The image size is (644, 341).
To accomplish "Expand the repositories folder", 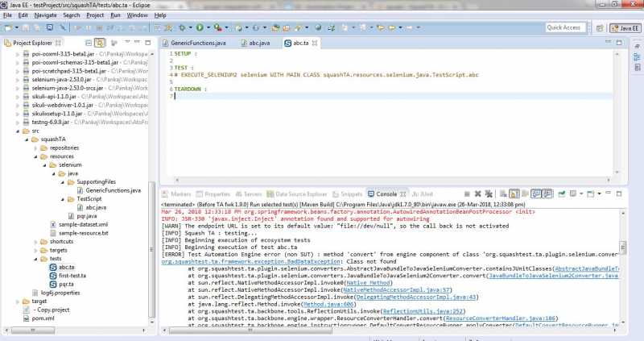I will [36, 148].
